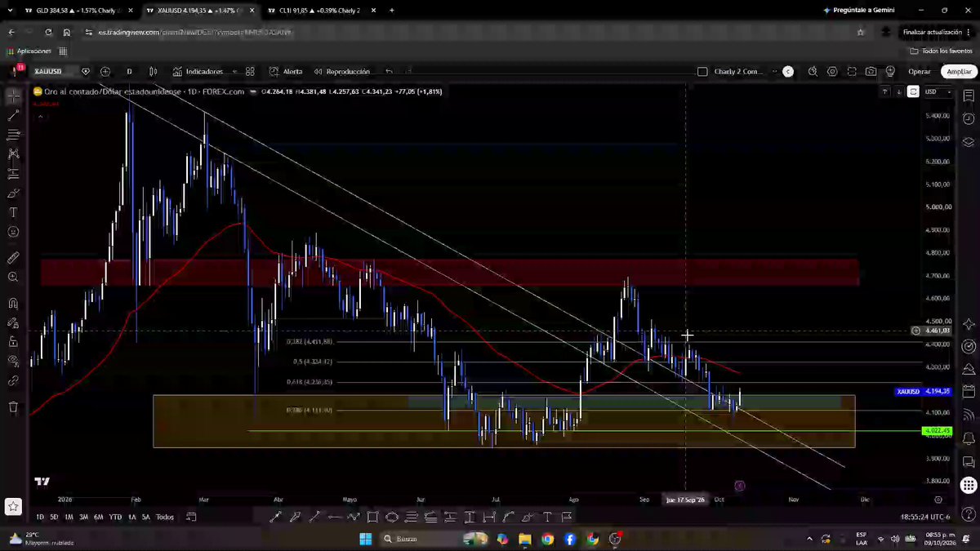Screen dimensions: 980x551
Task: Open the emoji icons tool
Action: click(x=13, y=232)
